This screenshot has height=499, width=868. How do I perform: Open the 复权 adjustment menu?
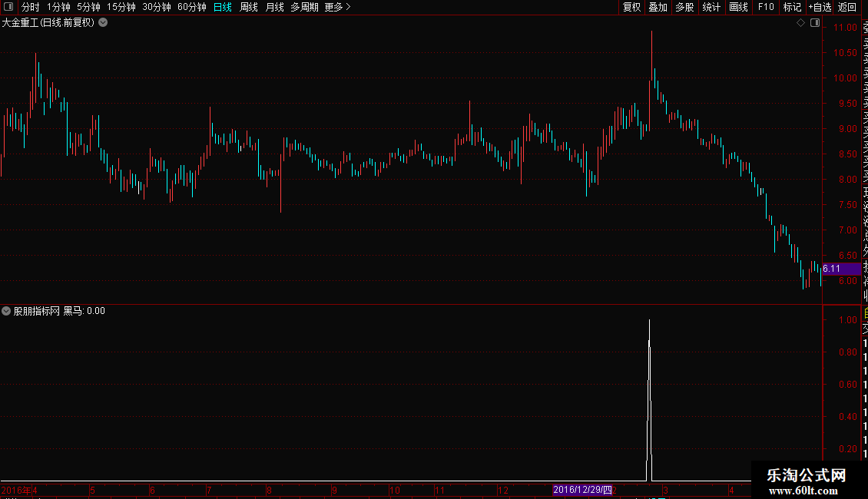point(631,7)
